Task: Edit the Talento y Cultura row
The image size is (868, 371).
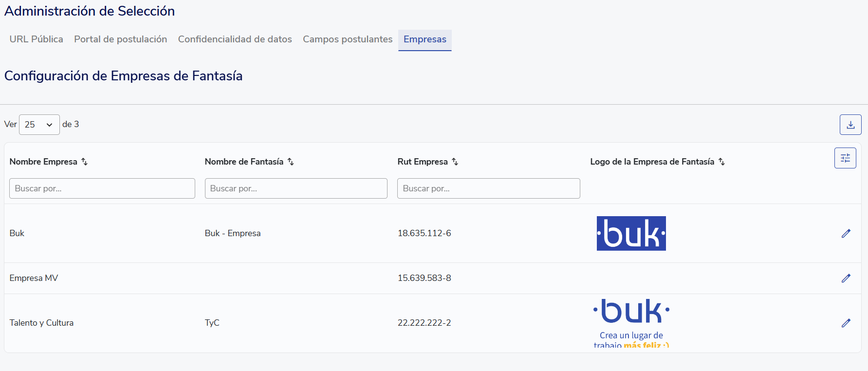Action: click(846, 323)
